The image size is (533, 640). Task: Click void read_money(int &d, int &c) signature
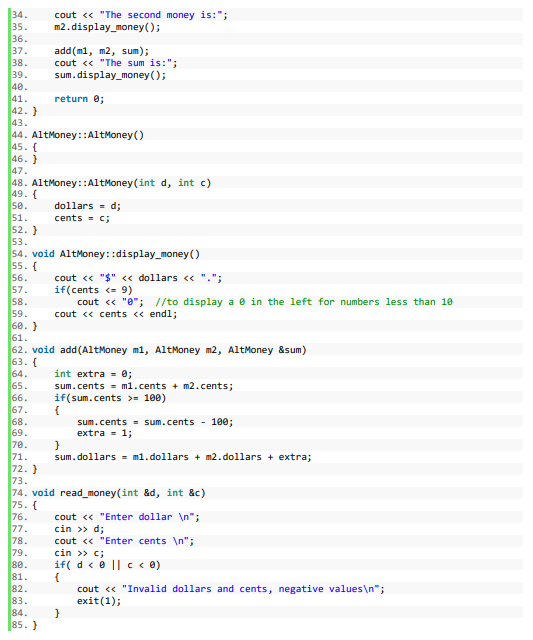(118, 493)
